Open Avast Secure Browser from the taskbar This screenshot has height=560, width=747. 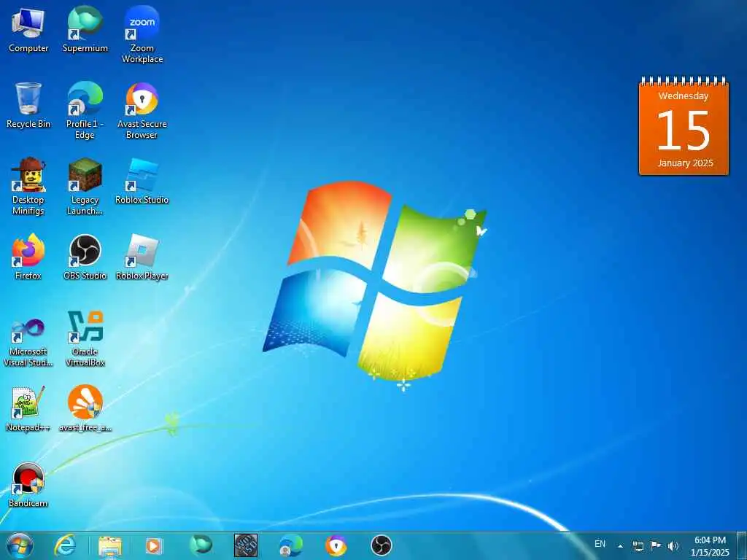[336, 545]
